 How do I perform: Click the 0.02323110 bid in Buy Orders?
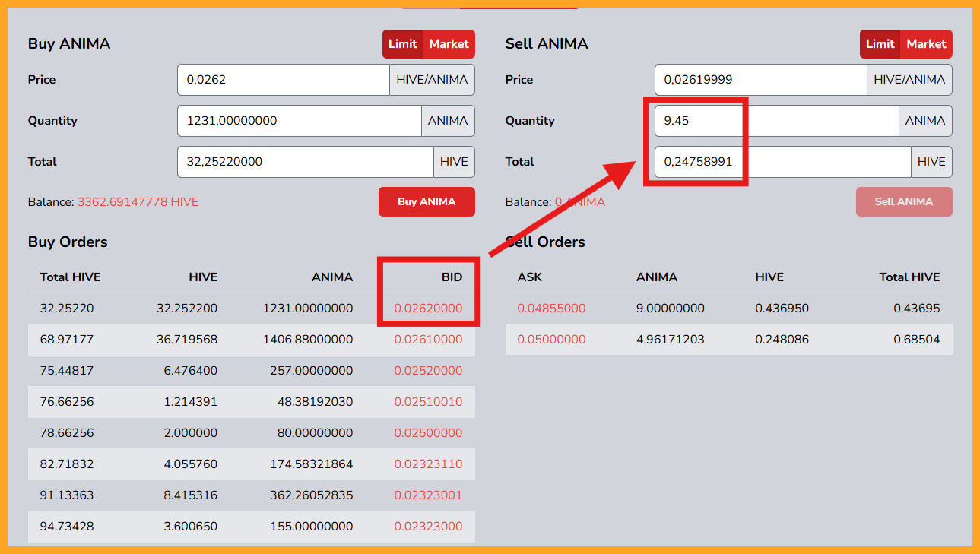coord(428,464)
